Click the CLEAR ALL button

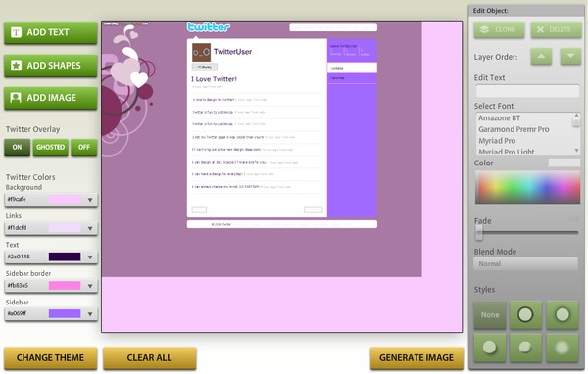point(150,358)
